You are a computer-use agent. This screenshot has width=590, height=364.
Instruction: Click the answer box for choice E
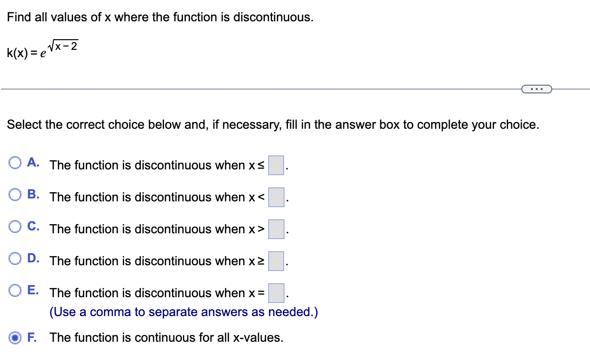pyautogui.click(x=276, y=294)
